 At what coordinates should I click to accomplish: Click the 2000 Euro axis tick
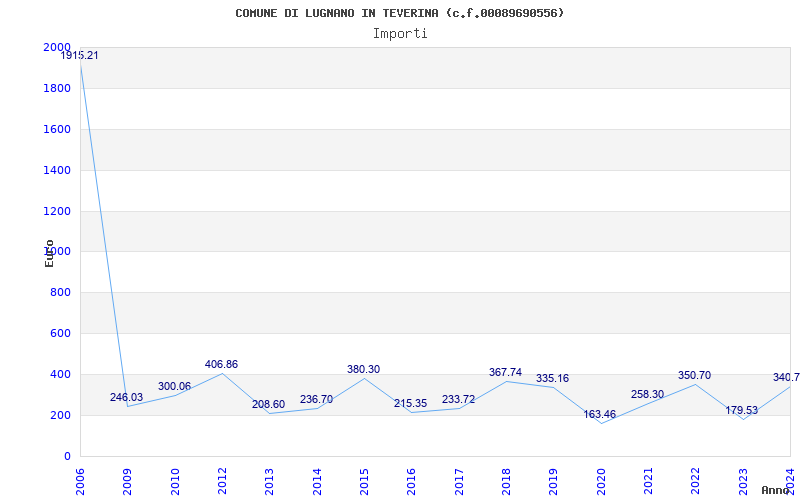[x=57, y=47]
